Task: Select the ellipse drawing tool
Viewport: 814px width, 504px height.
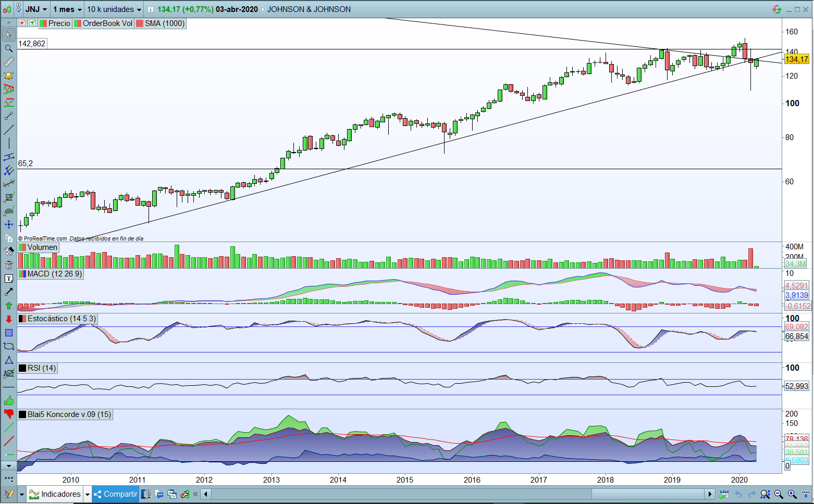Action: point(8,346)
